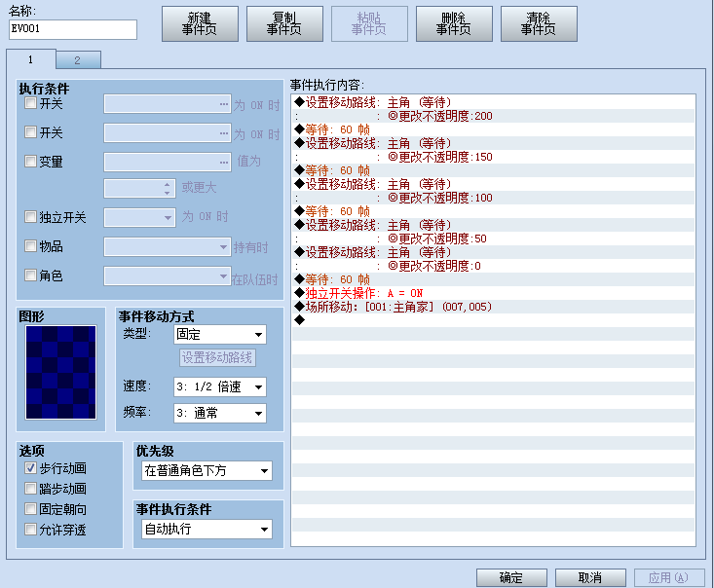Open the 频率 frequency dropdown
The image size is (714, 588).
coord(220,413)
